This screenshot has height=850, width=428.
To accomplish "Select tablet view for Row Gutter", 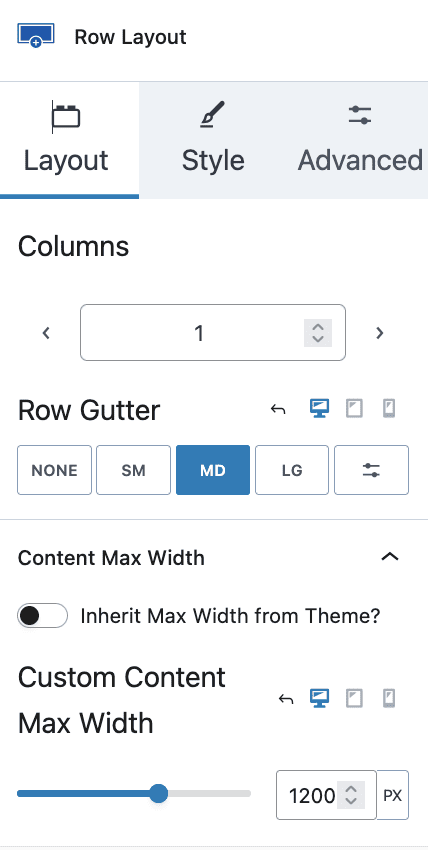I will pos(354,409).
